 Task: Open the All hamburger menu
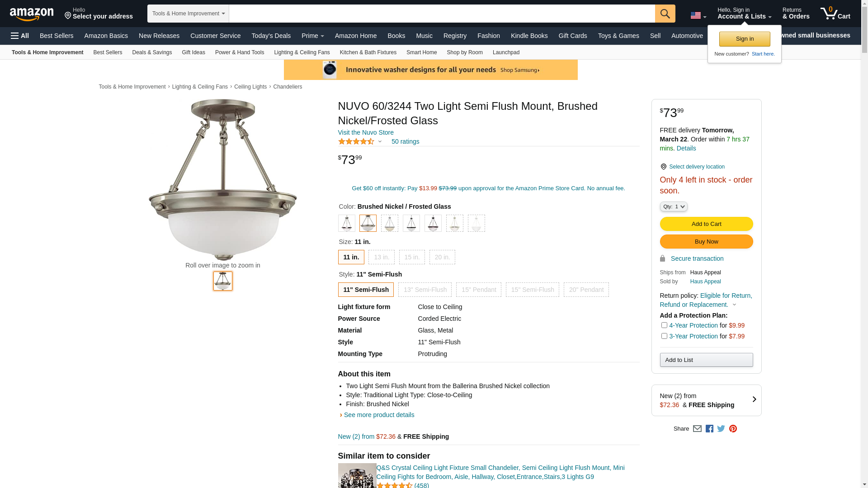(x=20, y=36)
